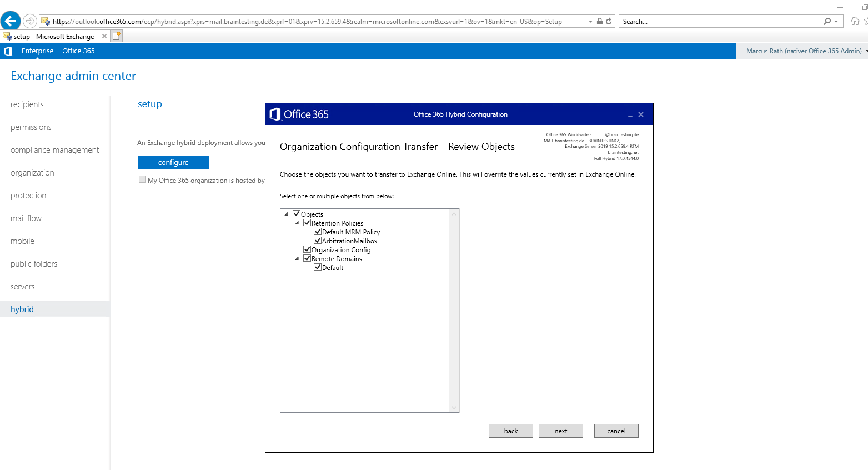Open the browser home icon
This screenshot has height=470, width=868.
855,21
